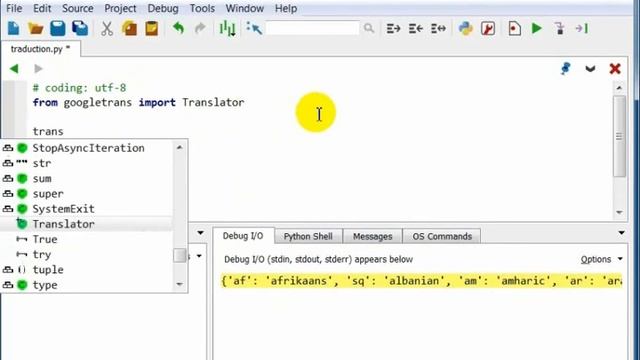Image resolution: width=640 pixels, height=360 pixels.
Task: Save all open files
Action: pos(80,29)
